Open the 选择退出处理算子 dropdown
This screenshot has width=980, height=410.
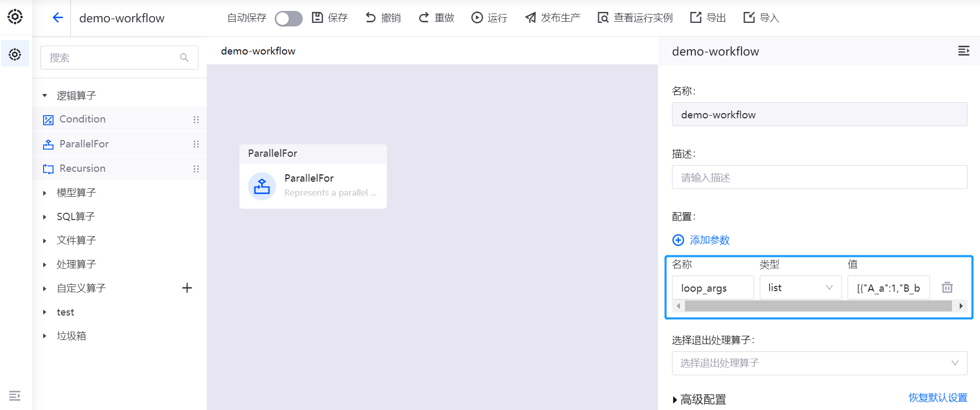[x=819, y=363]
